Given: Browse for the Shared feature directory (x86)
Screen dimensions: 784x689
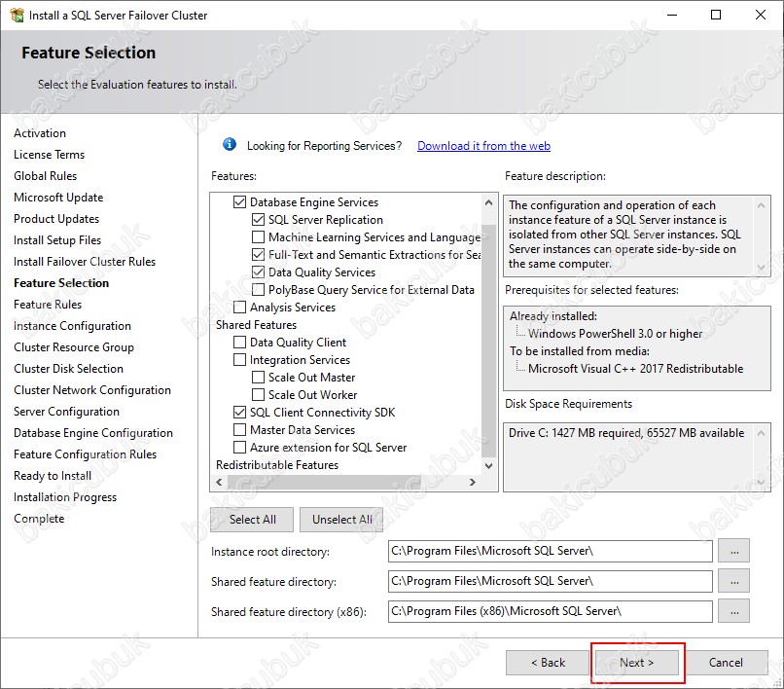Looking at the screenshot, I should (734, 611).
